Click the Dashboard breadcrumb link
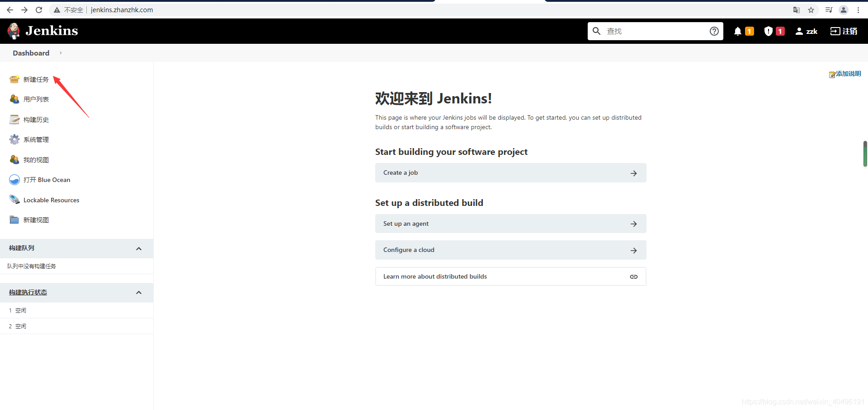The width and height of the screenshot is (868, 410). tap(31, 53)
